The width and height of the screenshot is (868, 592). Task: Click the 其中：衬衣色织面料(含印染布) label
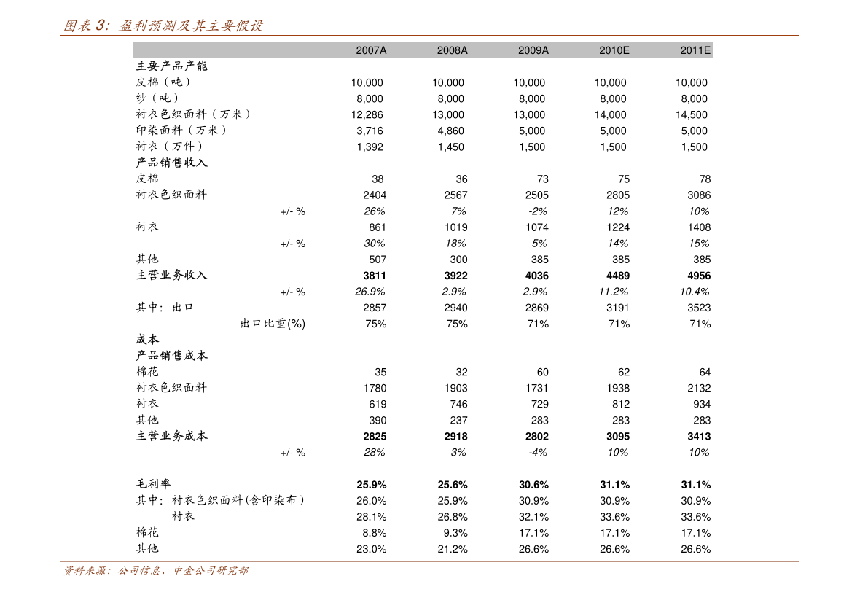220,500
